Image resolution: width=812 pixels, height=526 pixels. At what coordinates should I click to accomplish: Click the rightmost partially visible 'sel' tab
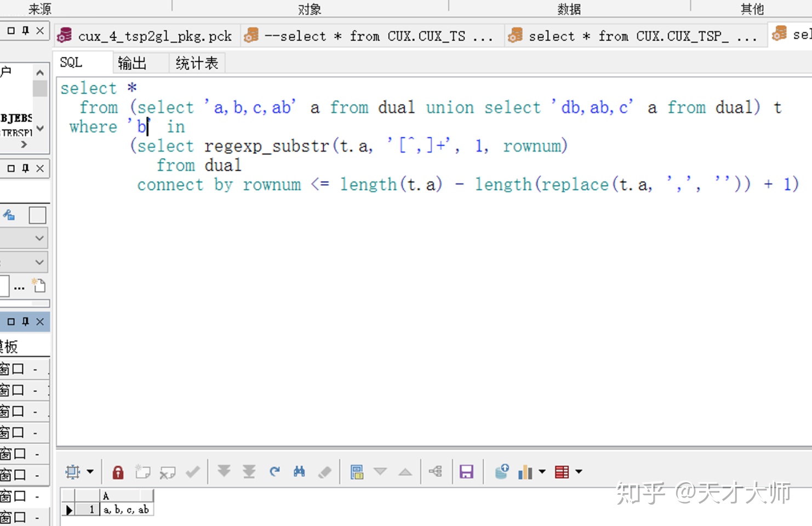pos(791,35)
